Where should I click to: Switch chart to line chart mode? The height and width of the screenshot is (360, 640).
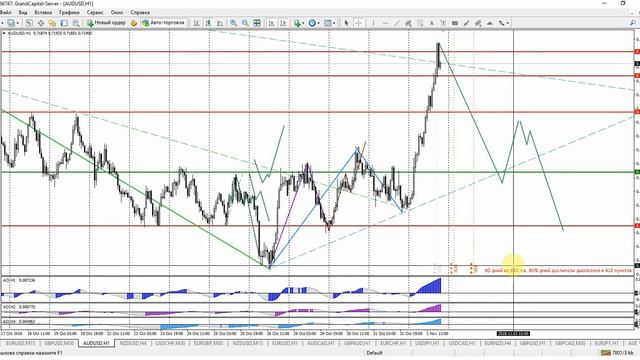tap(220, 23)
